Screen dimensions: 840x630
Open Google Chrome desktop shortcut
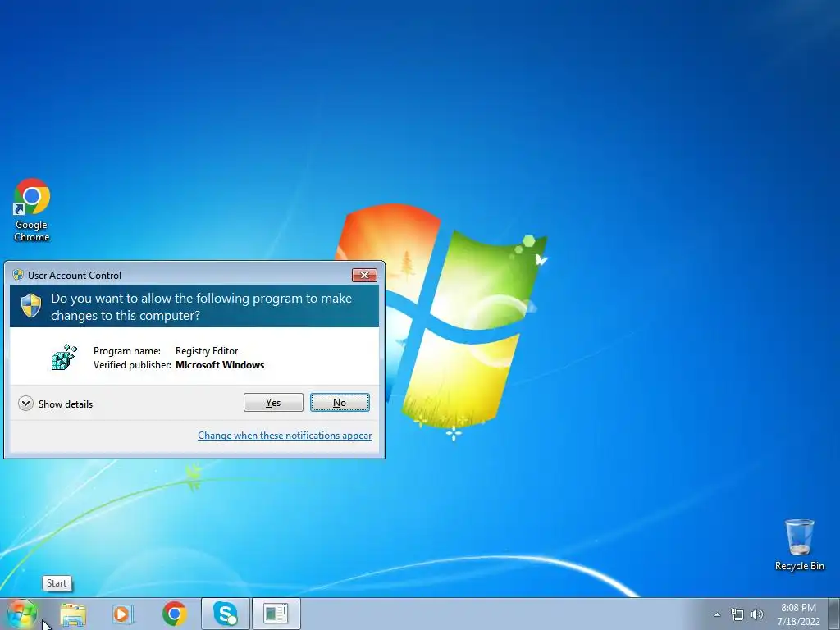coord(32,210)
